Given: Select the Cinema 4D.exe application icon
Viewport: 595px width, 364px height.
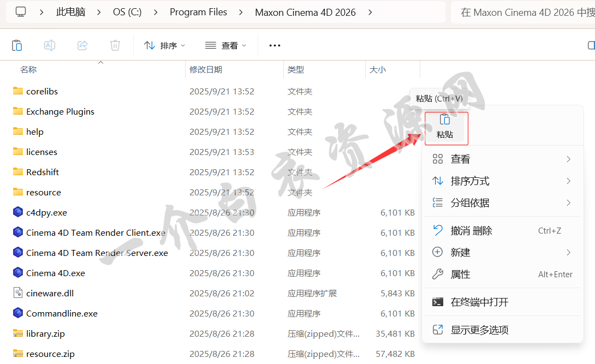Looking at the screenshot, I should point(18,273).
